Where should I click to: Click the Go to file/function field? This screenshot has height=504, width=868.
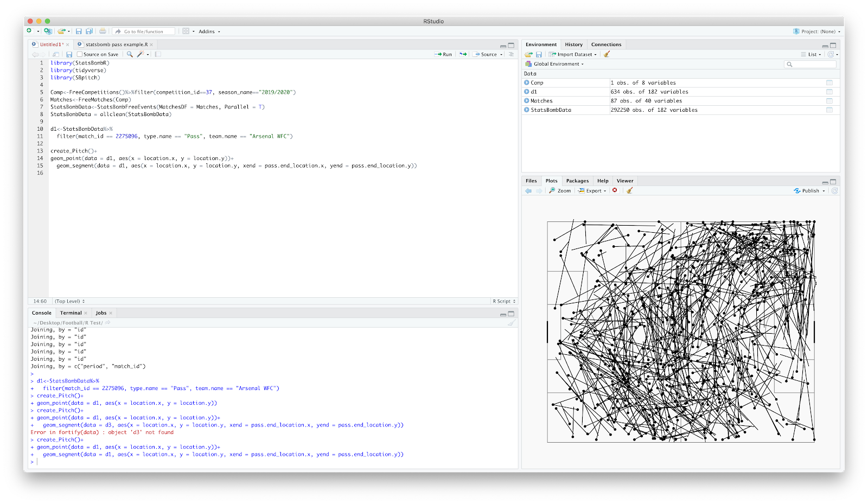click(x=144, y=31)
